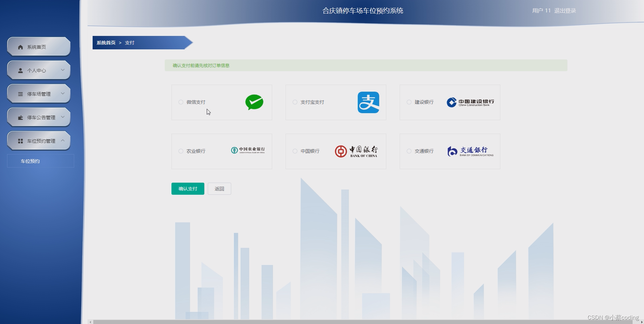Select the 微信支付 radio button
The image size is (644, 324).
[181, 102]
